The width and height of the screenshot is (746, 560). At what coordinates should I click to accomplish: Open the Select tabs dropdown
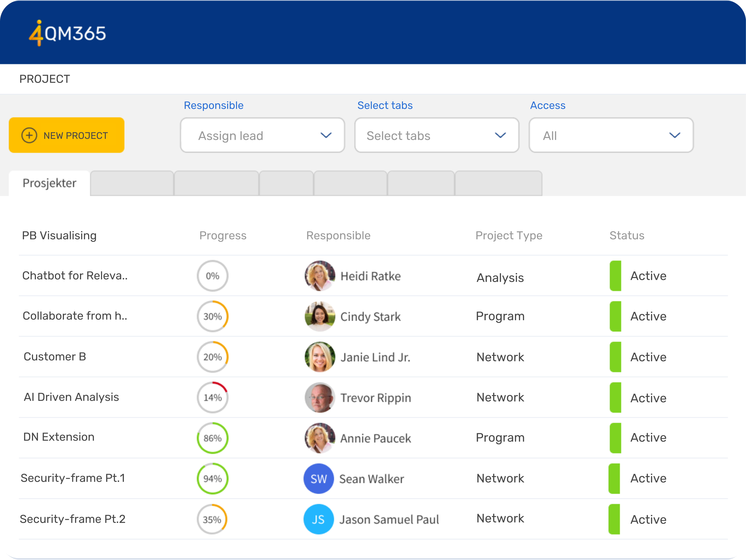pyautogui.click(x=437, y=135)
